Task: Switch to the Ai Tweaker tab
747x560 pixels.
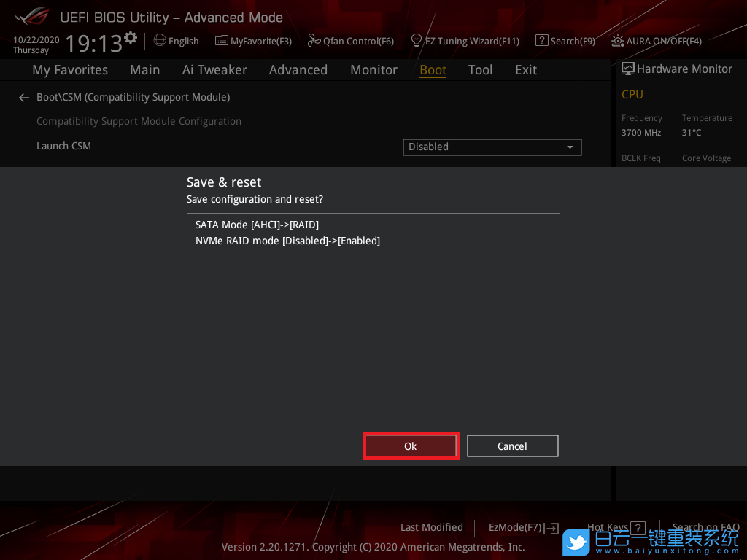Action: (214, 70)
